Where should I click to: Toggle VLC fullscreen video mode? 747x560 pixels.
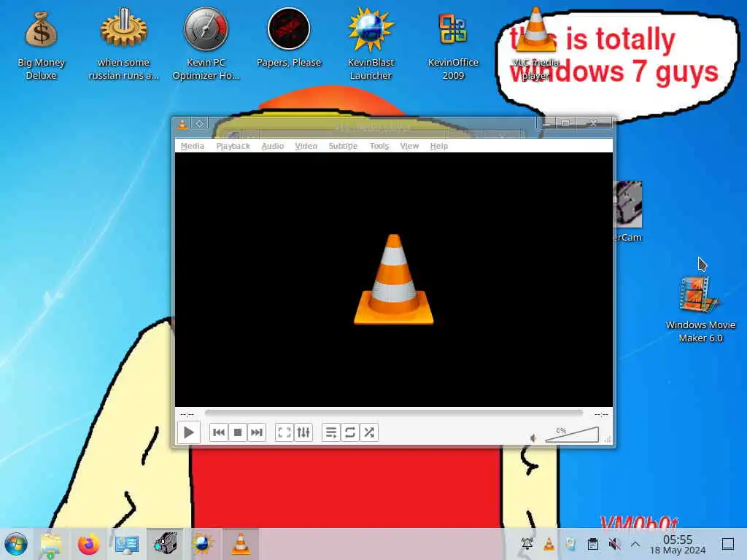click(285, 432)
